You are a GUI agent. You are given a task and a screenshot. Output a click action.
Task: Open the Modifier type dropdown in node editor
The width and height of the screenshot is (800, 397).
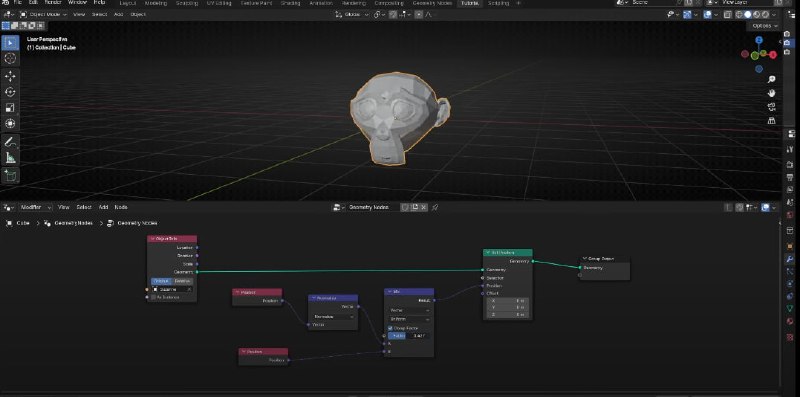(x=35, y=207)
